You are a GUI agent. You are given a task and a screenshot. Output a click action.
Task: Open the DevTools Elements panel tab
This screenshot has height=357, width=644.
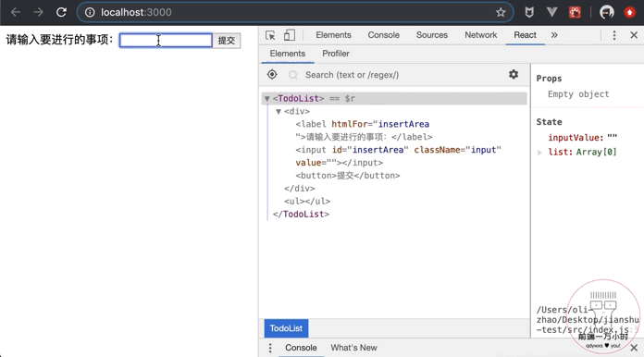coord(333,35)
